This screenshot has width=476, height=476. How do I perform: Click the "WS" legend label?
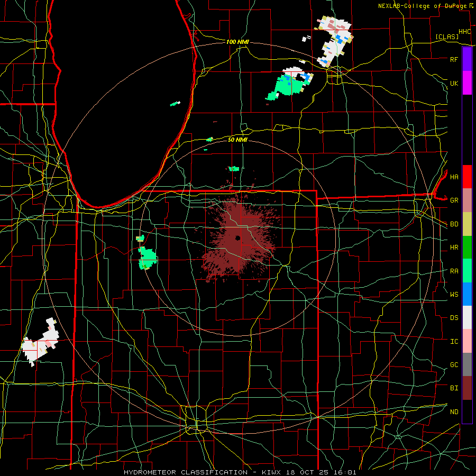(454, 295)
